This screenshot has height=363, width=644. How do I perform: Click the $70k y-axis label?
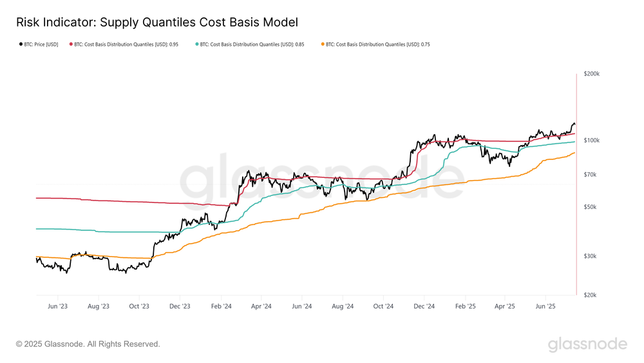[x=590, y=175]
